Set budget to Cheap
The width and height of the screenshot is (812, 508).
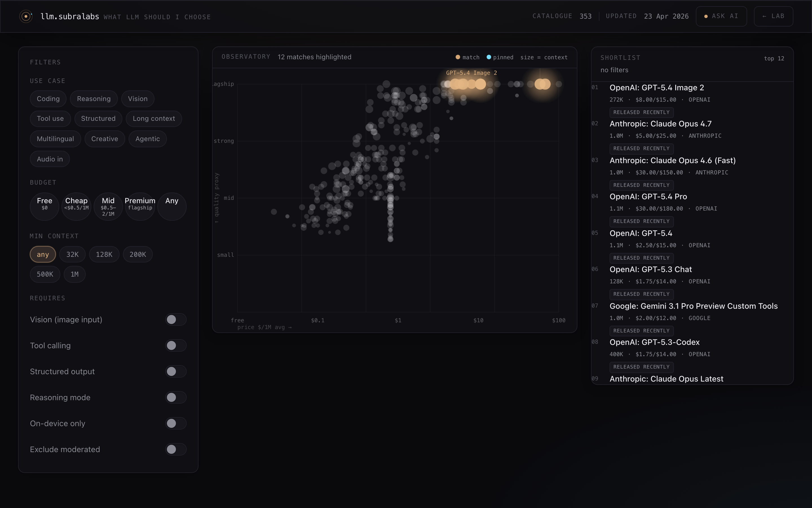[x=76, y=206]
